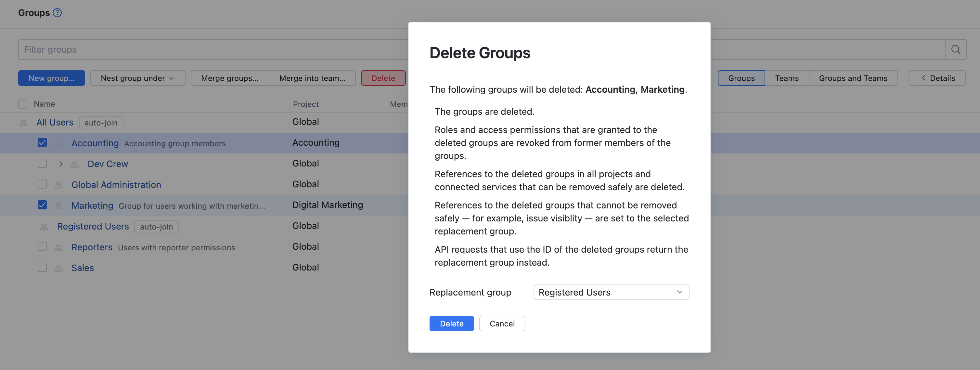980x370 pixels.
Task: Click the group icon next to Global Administration
Action: [x=58, y=185]
